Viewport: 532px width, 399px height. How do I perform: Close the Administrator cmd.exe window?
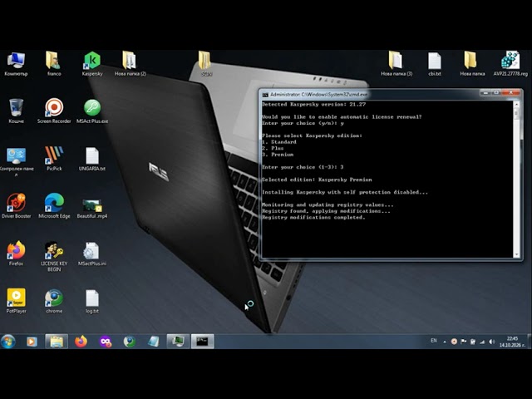point(511,92)
